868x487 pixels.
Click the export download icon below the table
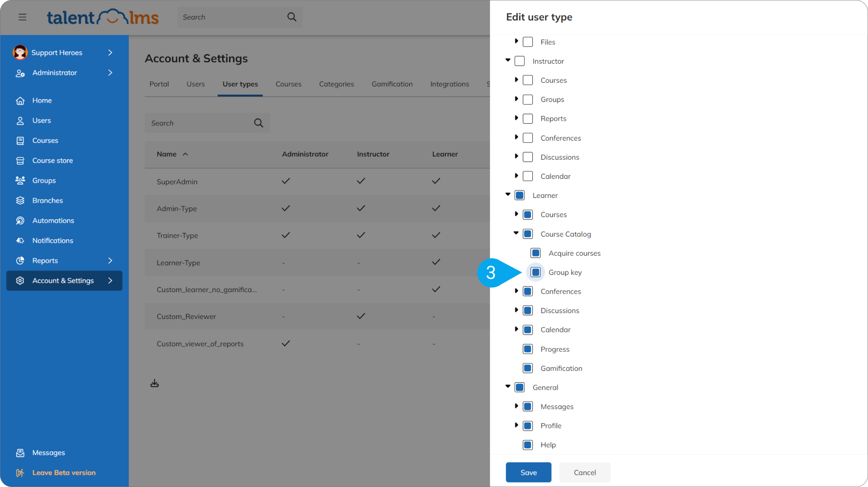tap(154, 383)
